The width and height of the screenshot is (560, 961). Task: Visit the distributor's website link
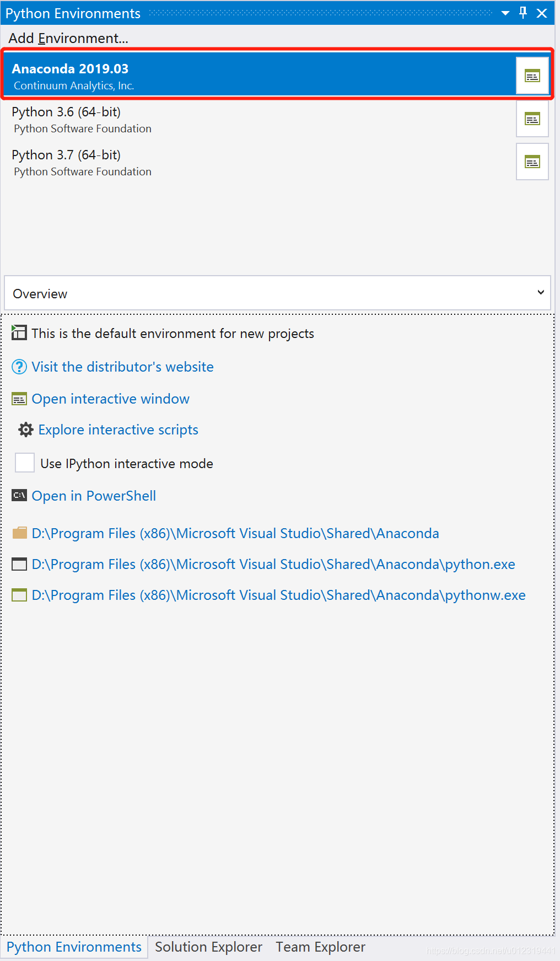pyautogui.click(x=122, y=367)
